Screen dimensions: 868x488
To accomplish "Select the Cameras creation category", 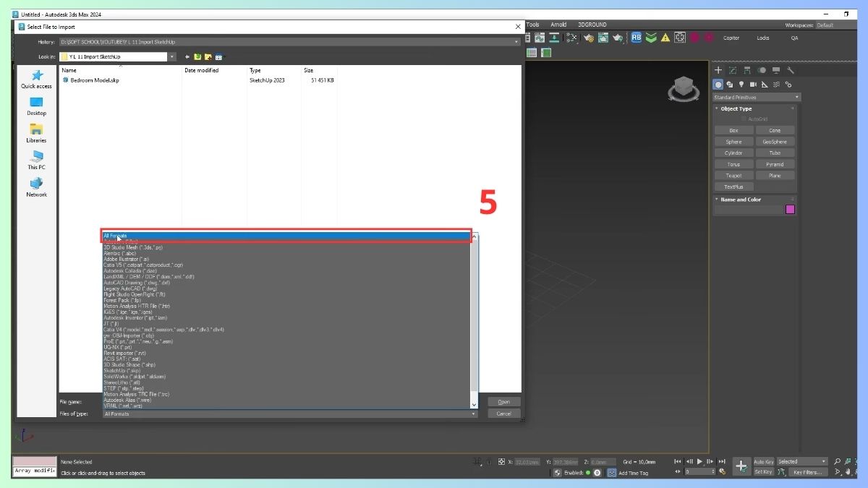I will pos(753,85).
